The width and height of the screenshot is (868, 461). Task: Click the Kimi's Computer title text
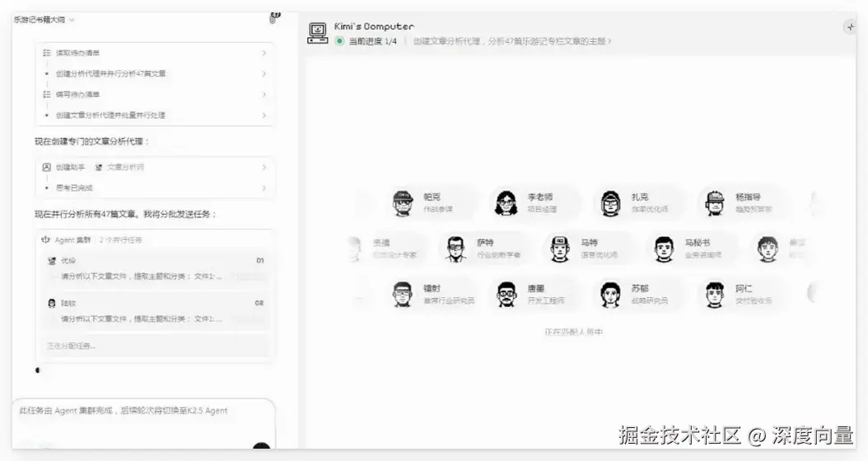click(374, 26)
